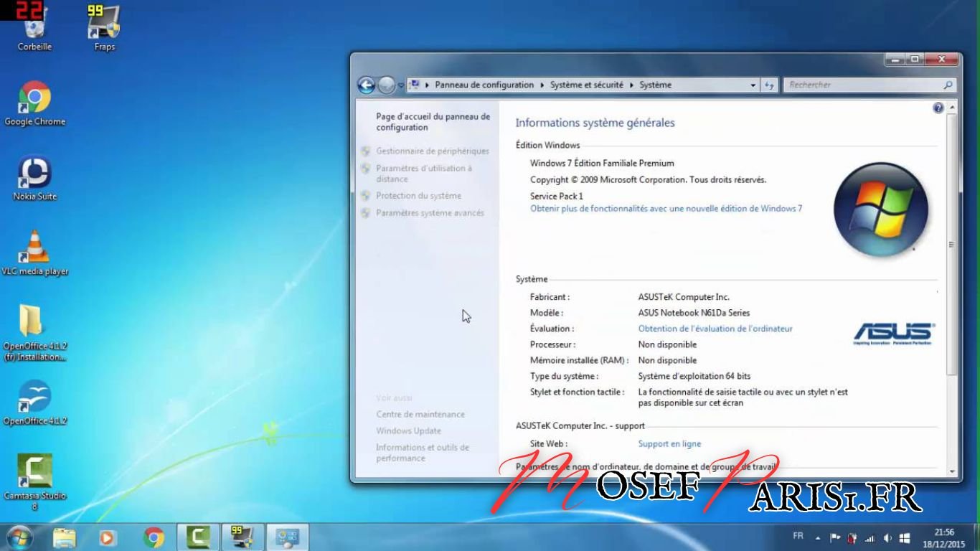Screen dimensions: 980x551
Task: Click the text ASUSTeK Computer Inc. next to Fabricant
Action: click(684, 297)
